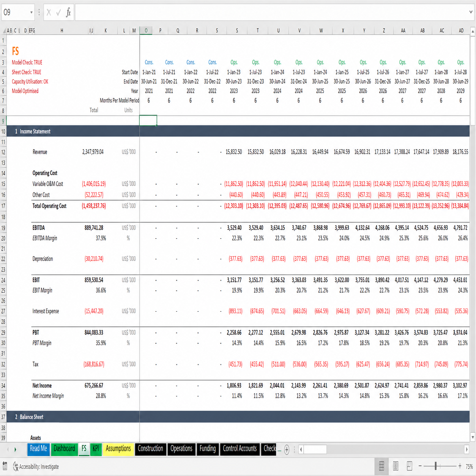Click the horizontal scrollbar thumb
Viewport: 476px width, 476px height.
click(x=315, y=450)
